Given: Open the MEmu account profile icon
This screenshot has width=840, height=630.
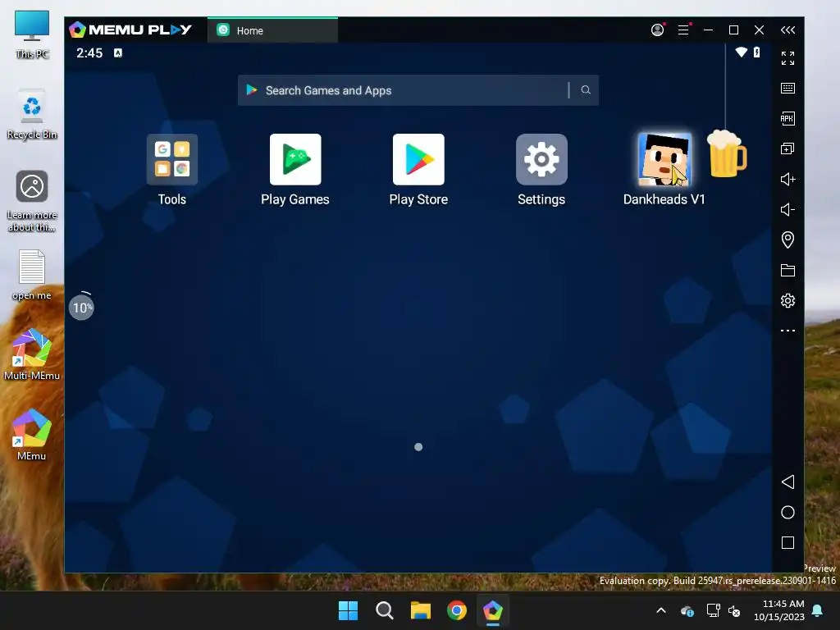Looking at the screenshot, I should tap(657, 30).
